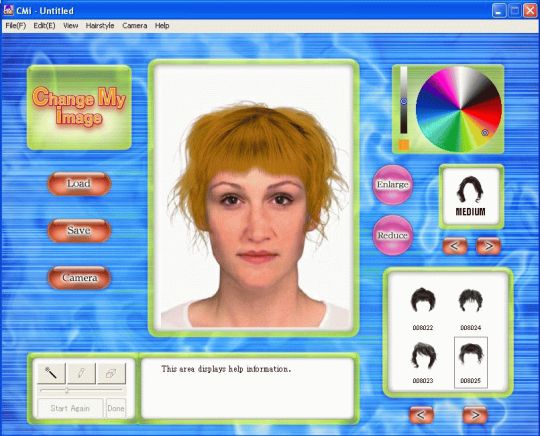Click the pink Reduce button

pyautogui.click(x=393, y=235)
